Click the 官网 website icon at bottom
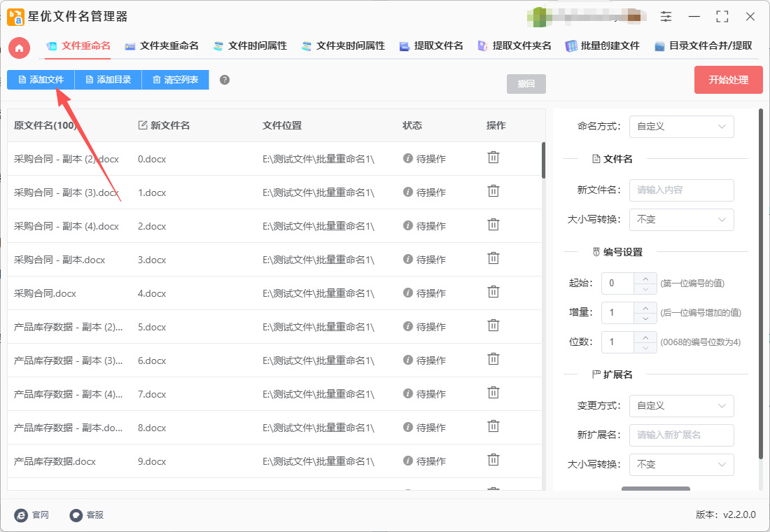Image resolution: width=770 pixels, height=532 pixels. (22, 514)
